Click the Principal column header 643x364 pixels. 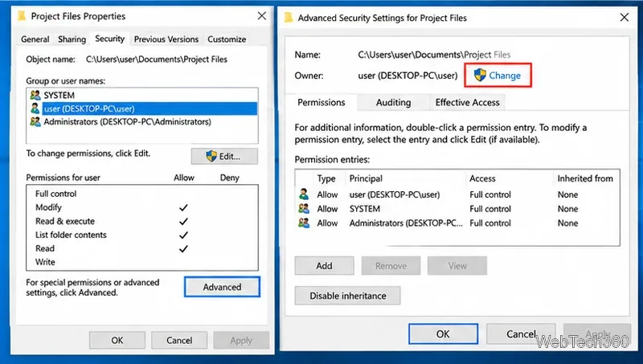[366, 178]
